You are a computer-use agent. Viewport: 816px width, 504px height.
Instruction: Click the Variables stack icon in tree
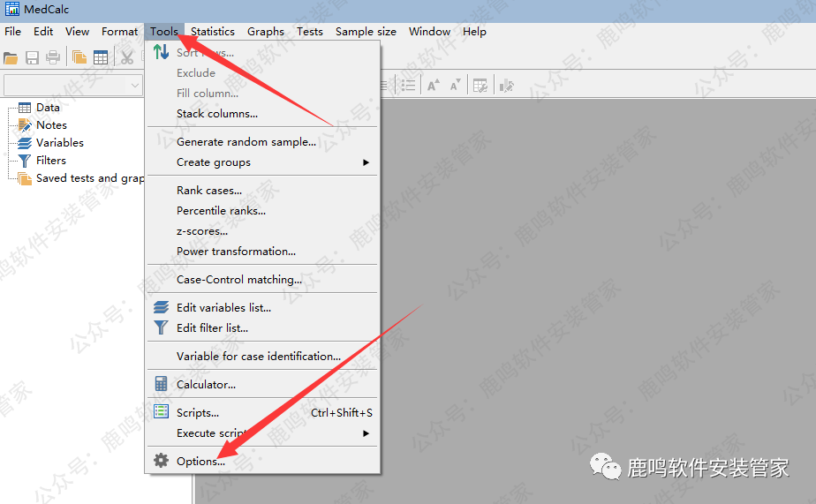[x=25, y=143]
